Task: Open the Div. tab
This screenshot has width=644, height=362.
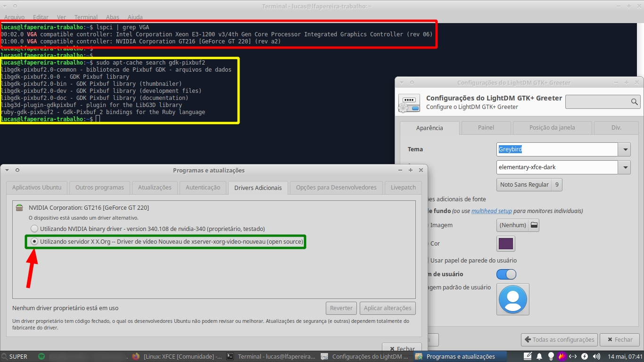Action: pos(616,127)
